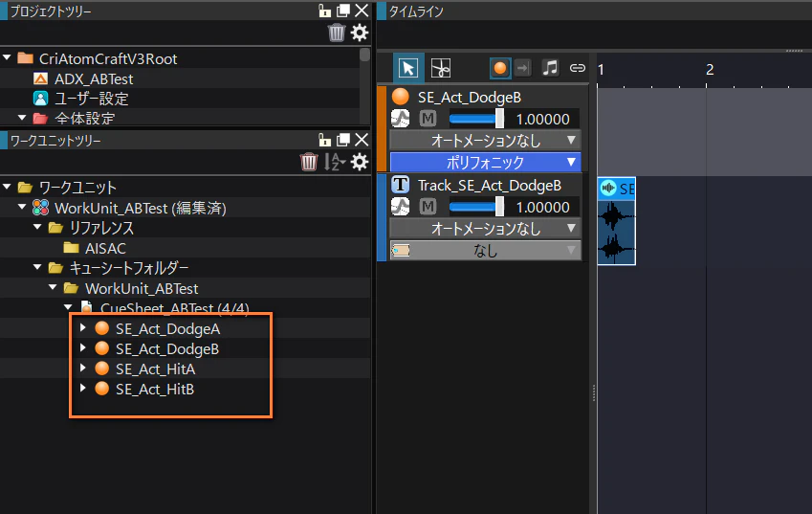The image size is (812, 514).
Task: Collapse the リファレンス folder
Action: (37, 227)
